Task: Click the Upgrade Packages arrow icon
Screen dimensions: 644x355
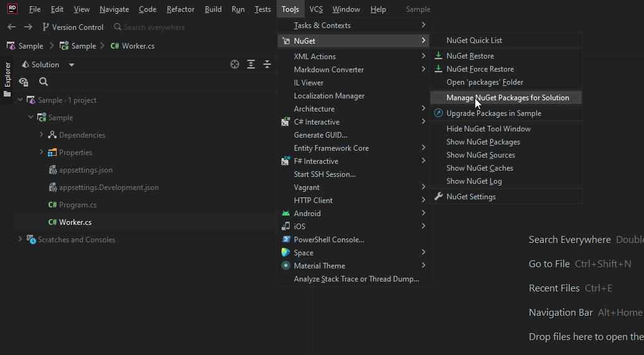Action: click(x=438, y=113)
